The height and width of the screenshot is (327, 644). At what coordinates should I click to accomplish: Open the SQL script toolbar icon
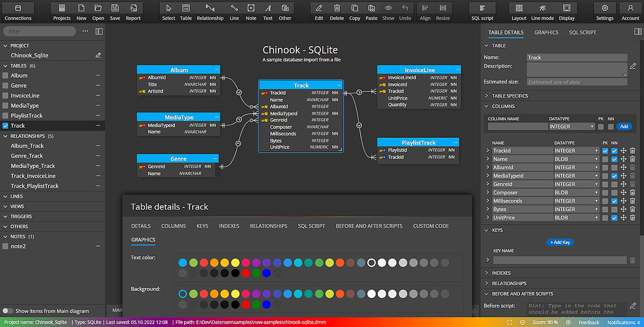click(x=482, y=12)
